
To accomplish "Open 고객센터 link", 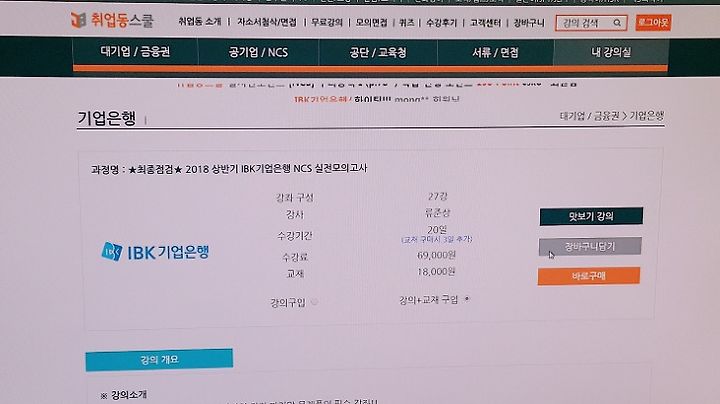I will pyautogui.click(x=486, y=22).
